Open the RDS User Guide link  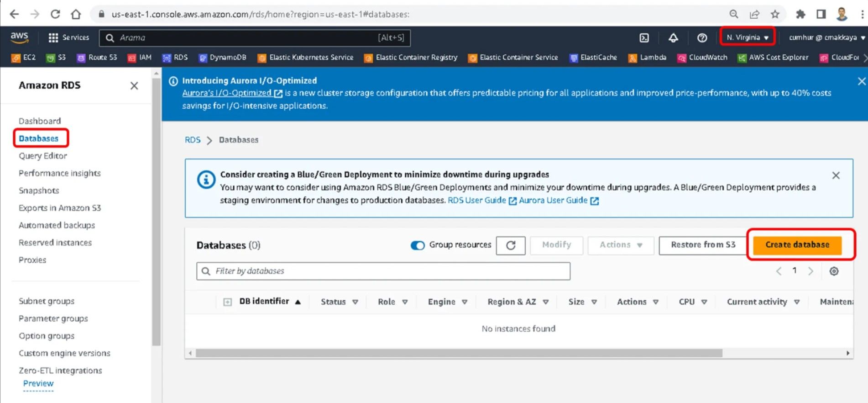pos(477,201)
